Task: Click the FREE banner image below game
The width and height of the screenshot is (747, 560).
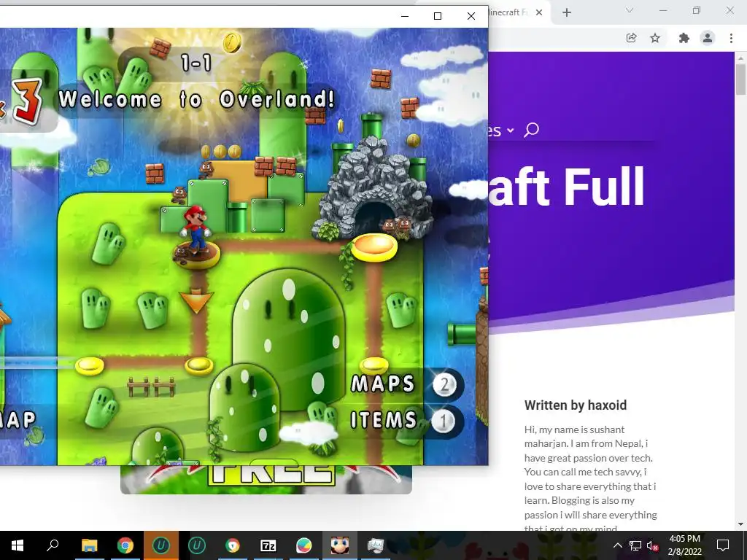Action: (x=266, y=479)
